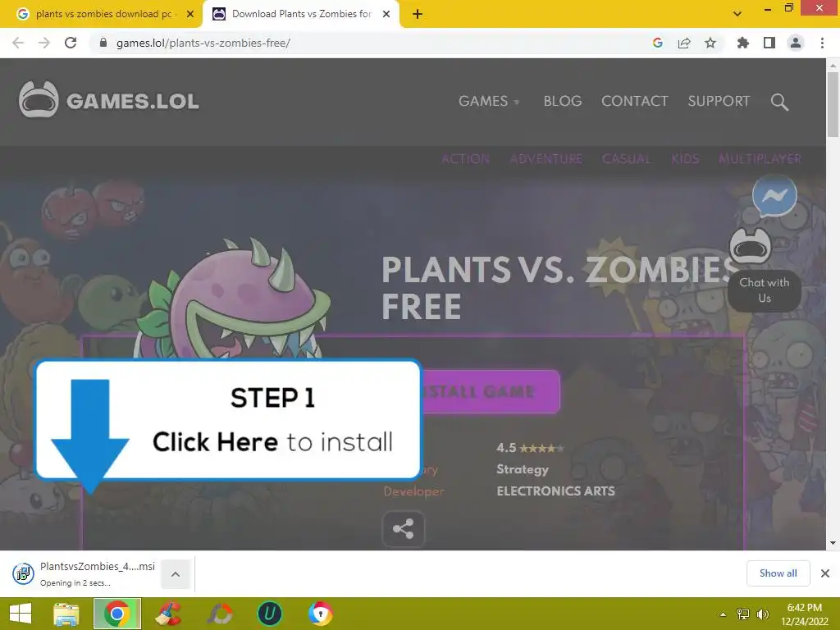The width and height of the screenshot is (840, 630).
Task: Toggle the browser side panel
Action: (x=769, y=43)
